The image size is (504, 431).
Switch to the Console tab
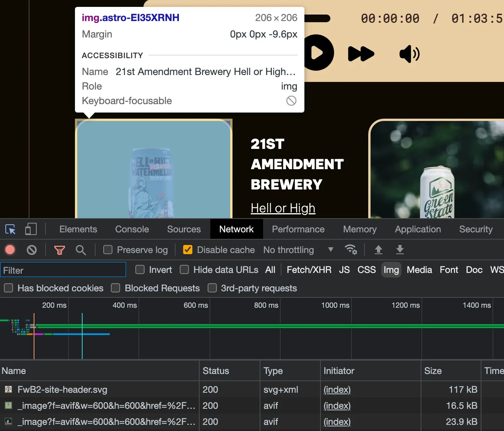click(x=132, y=229)
